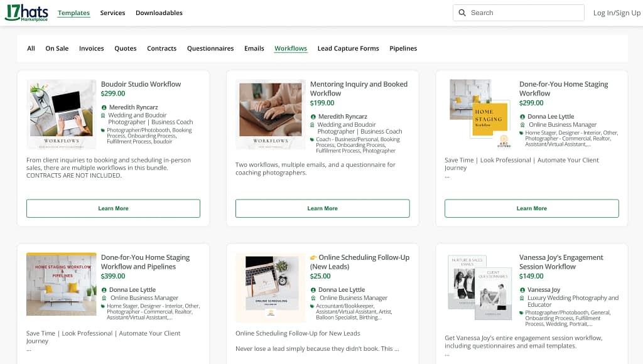This screenshot has width=643, height=364.
Task: Click Home Staging Workflow & Pipelines sofa thumbnail
Action: (62, 284)
